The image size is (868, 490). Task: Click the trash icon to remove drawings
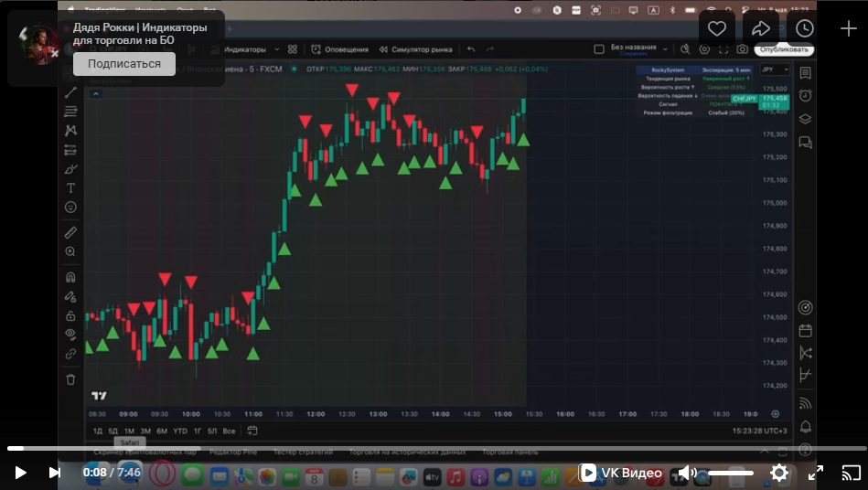[x=70, y=379]
